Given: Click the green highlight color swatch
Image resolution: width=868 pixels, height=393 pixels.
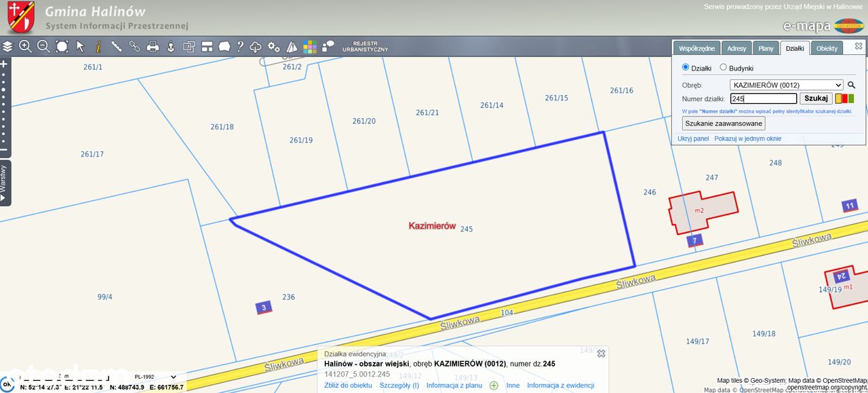Looking at the screenshot, I should (x=851, y=98).
